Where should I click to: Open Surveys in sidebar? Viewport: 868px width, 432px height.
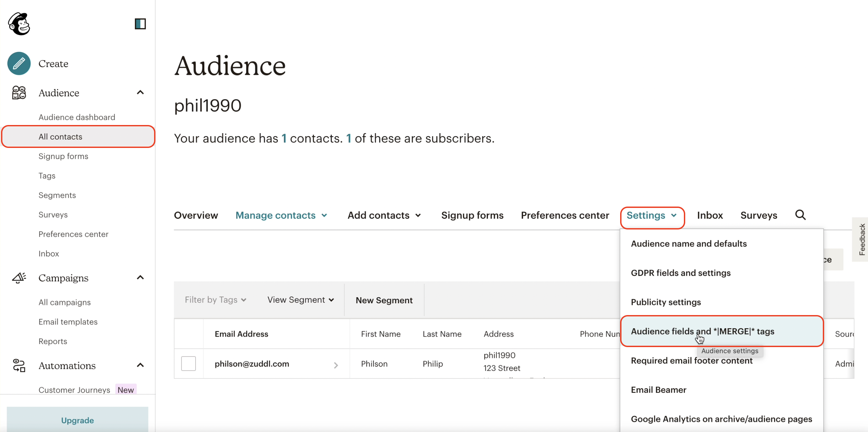53,215
